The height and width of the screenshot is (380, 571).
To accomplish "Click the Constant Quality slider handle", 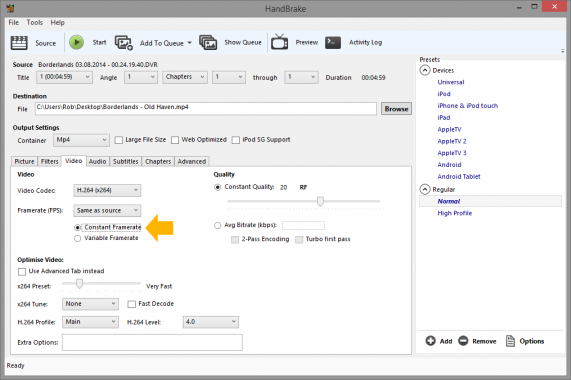I will (x=320, y=201).
